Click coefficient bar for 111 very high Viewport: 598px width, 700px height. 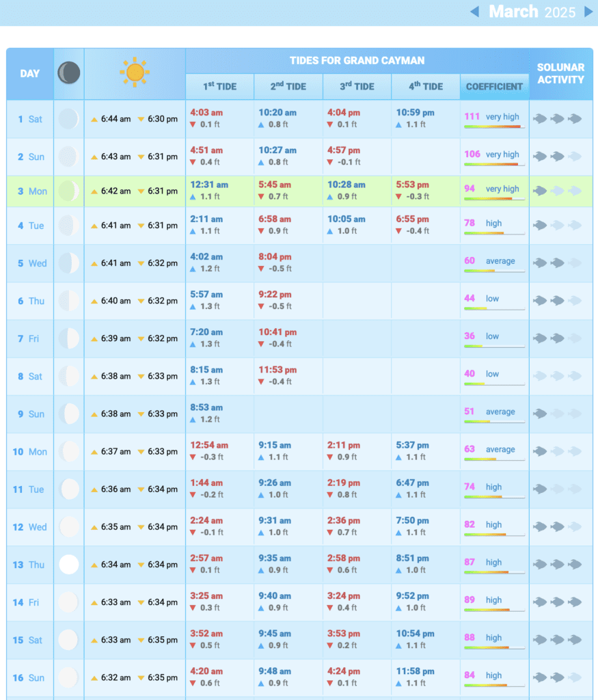[x=493, y=126]
